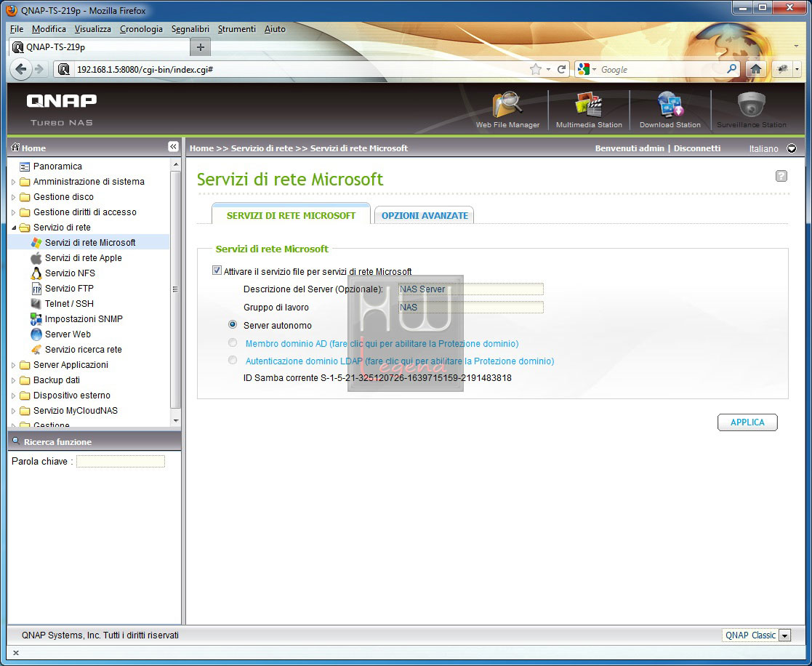Image resolution: width=812 pixels, height=666 pixels.
Task: Click the help question mark icon
Action: pos(781,176)
